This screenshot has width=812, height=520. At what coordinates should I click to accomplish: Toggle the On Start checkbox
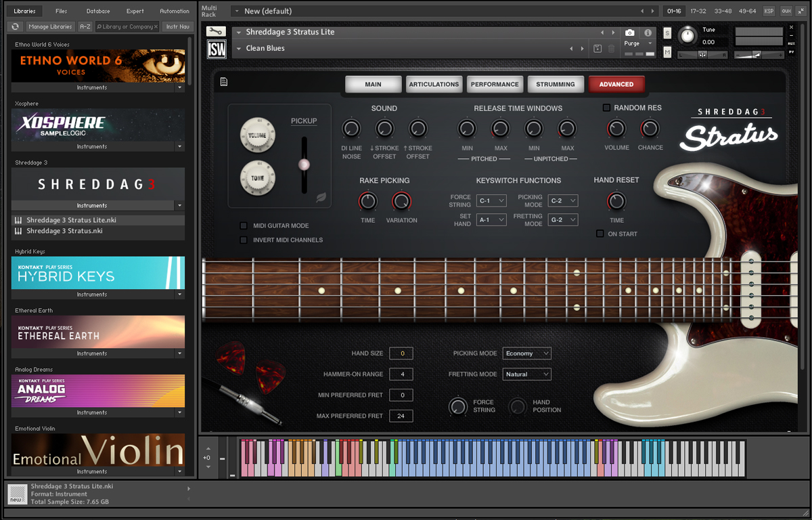pos(600,234)
